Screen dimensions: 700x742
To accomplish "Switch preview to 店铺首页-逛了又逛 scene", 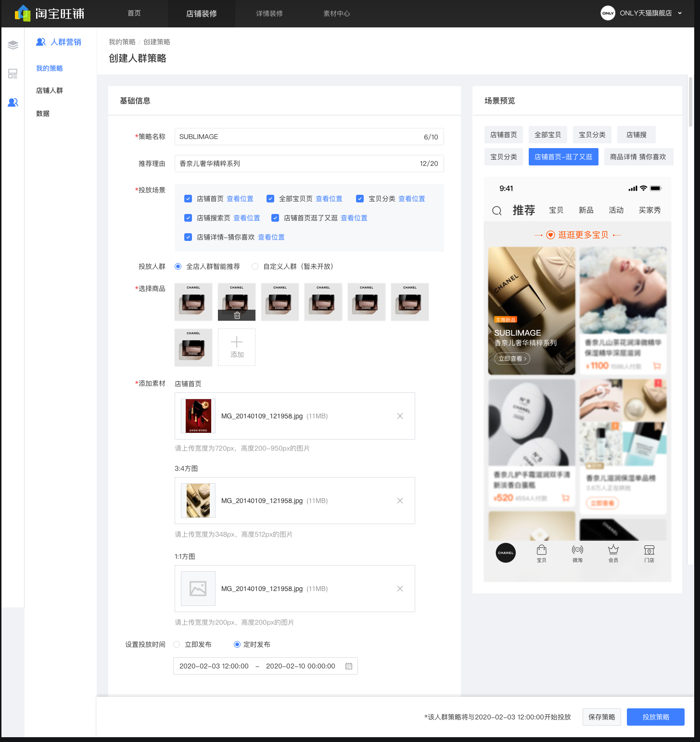I will 563,157.
